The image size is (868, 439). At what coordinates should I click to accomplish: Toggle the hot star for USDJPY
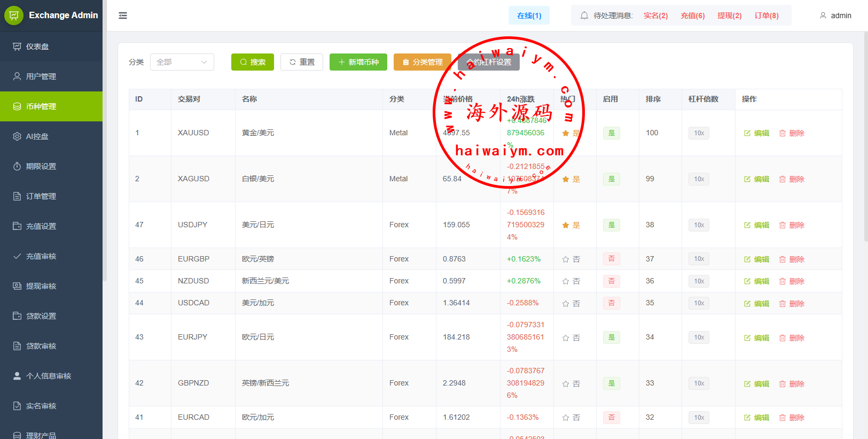point(566,225)
